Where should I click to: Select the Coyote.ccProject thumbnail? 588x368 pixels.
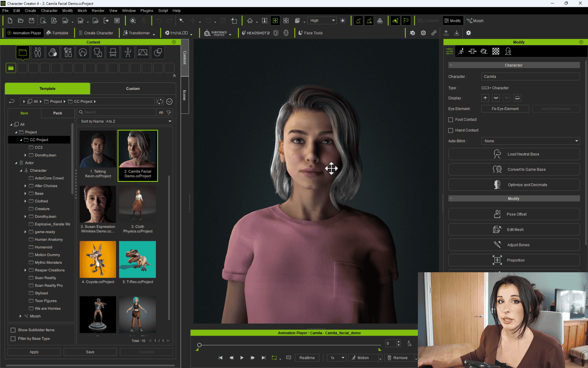pyautogui.click(x=98, y=259)
